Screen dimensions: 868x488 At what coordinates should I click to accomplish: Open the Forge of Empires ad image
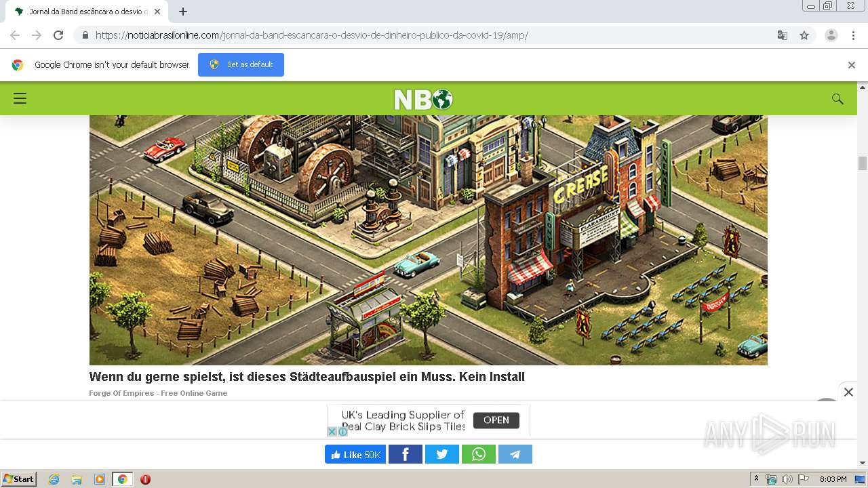tap(429, 240)
